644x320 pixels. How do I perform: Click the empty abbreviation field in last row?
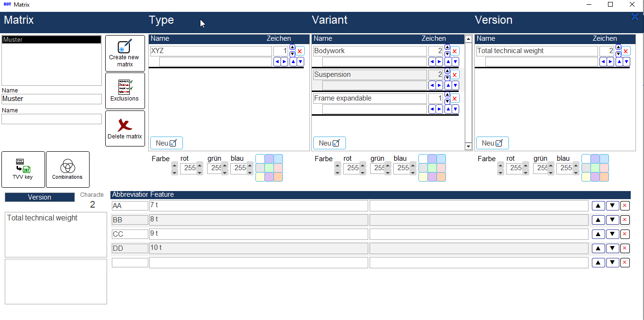130,263
